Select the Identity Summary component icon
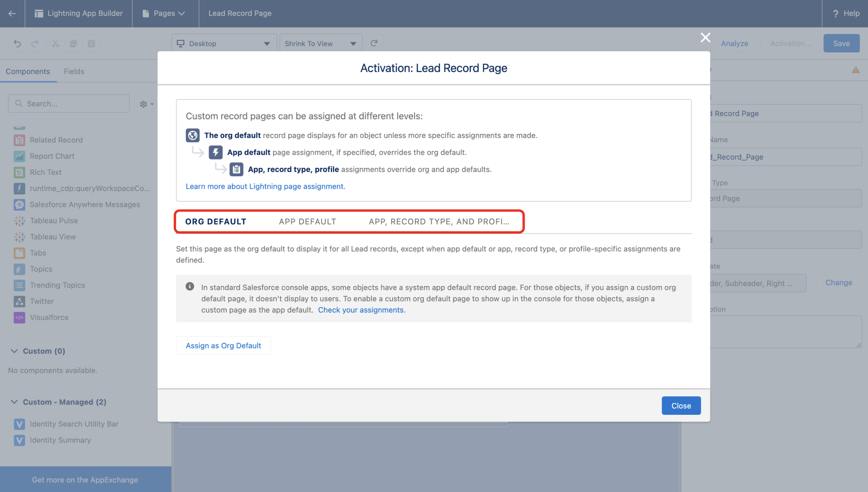The width and height of the screenshot is (868, 492). [20, 440]
